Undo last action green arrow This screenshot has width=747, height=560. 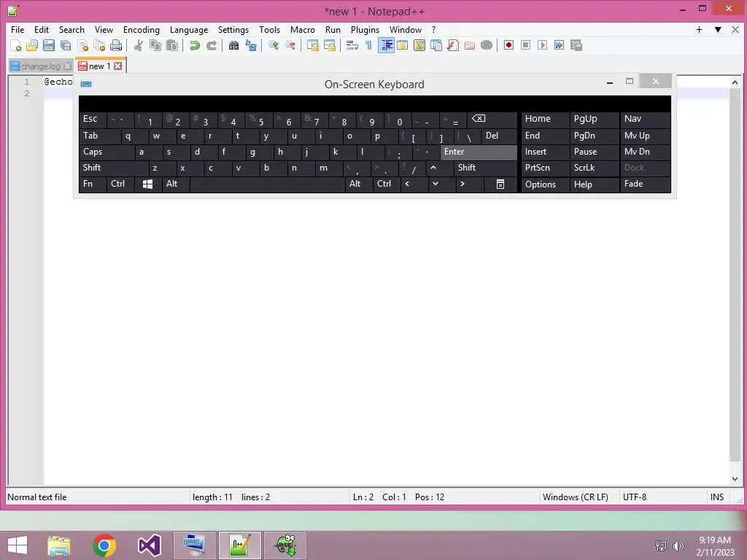pyautogui.click(x=194, y=45)
